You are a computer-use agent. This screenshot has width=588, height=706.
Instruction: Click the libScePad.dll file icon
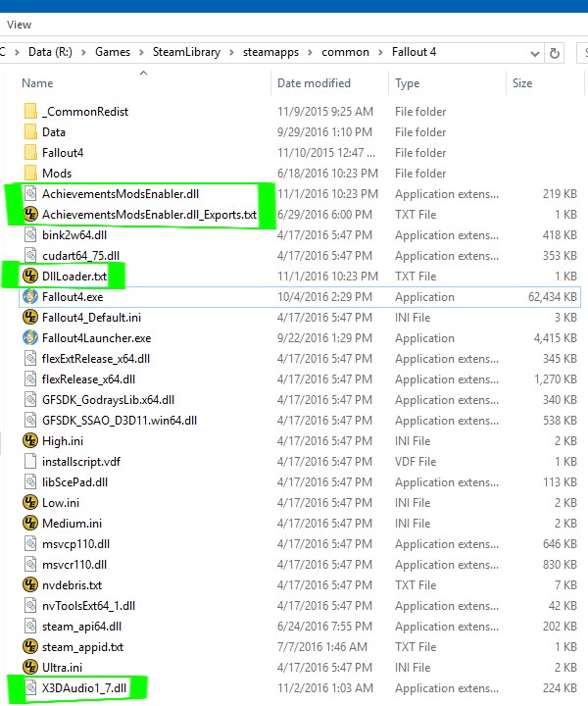tap(30, 481)
